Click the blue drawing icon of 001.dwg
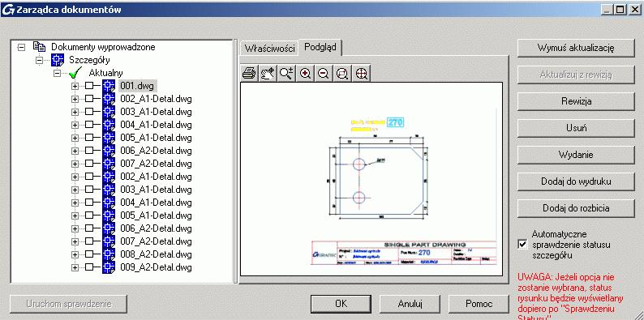 click(109, 86)
